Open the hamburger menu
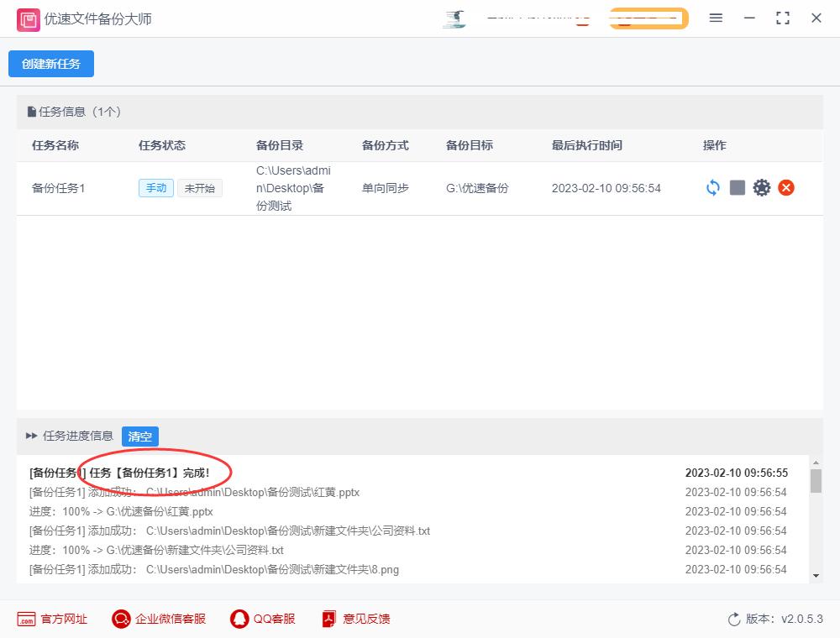The height and width of the screenshot is (638, 840). [716, 18]
